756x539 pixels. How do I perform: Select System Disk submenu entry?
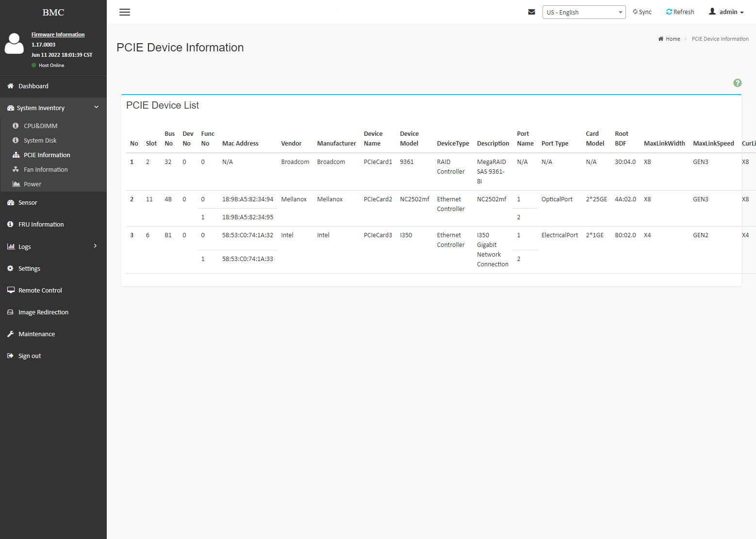pos(40,140)
